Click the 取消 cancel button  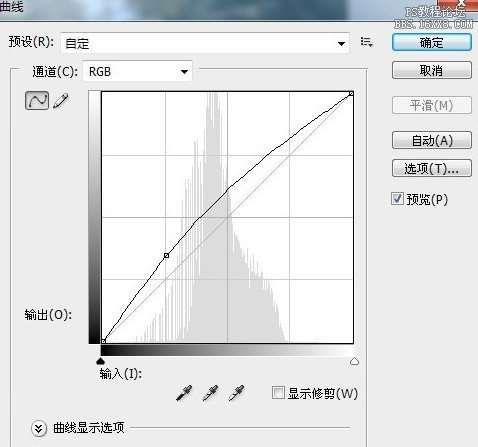(x=432, y=70)
